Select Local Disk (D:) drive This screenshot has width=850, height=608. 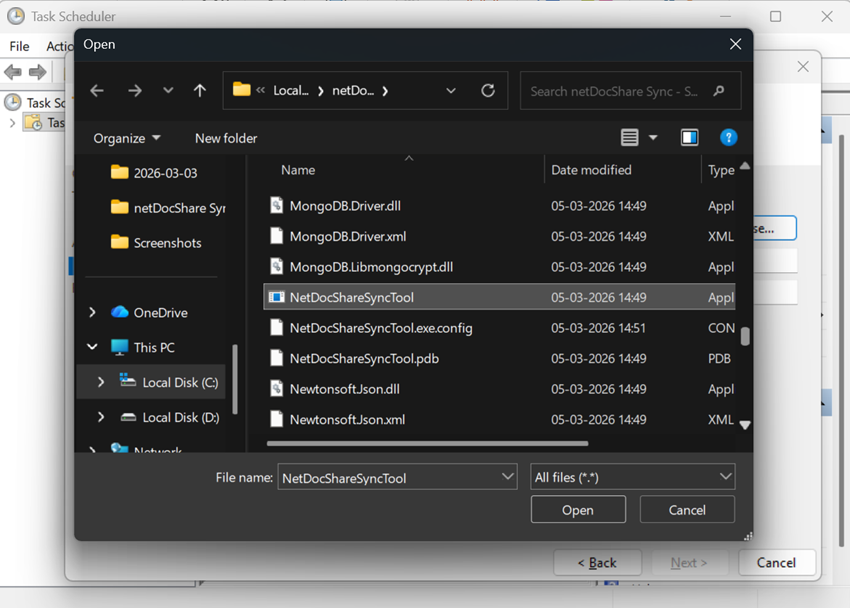[170, 417]
